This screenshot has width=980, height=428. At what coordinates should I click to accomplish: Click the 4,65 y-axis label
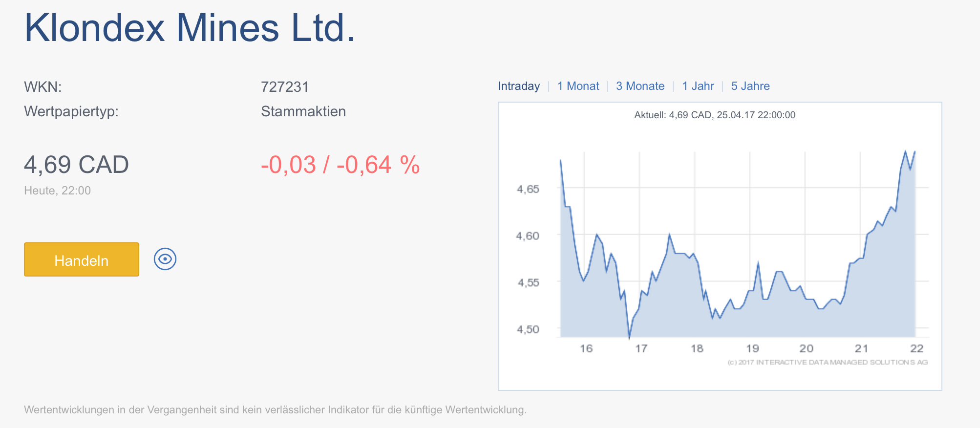[x=528, y=189]
